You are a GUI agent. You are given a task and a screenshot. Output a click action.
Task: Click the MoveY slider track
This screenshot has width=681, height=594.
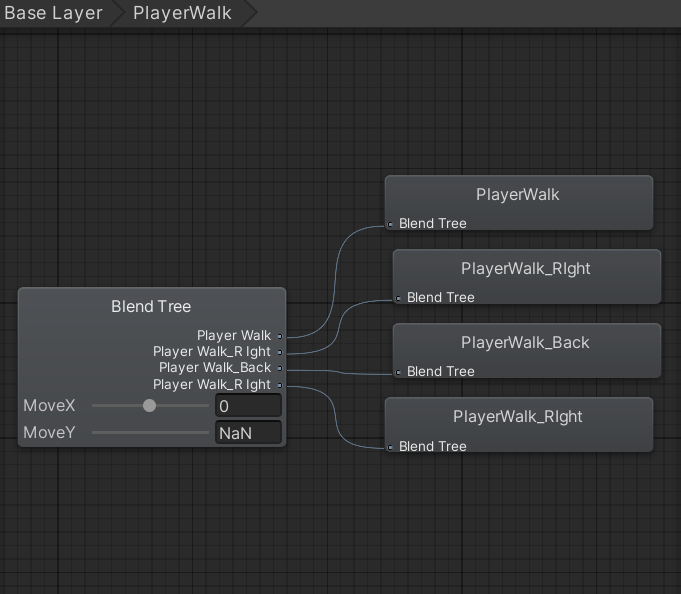pyautogui.click(x=150, y=432)
